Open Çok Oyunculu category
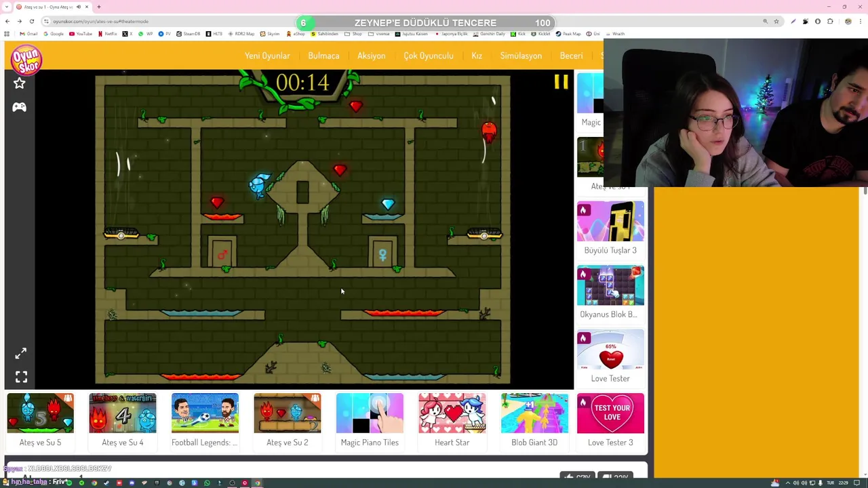Viewport: 868px width, 488px height. click(429, 56)
